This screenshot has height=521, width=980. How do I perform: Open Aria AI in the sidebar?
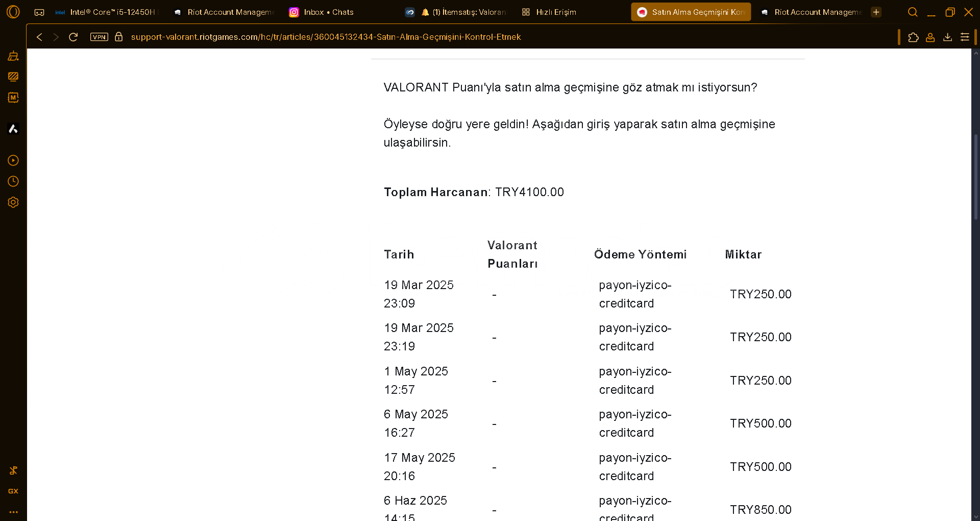pos(13,129)
